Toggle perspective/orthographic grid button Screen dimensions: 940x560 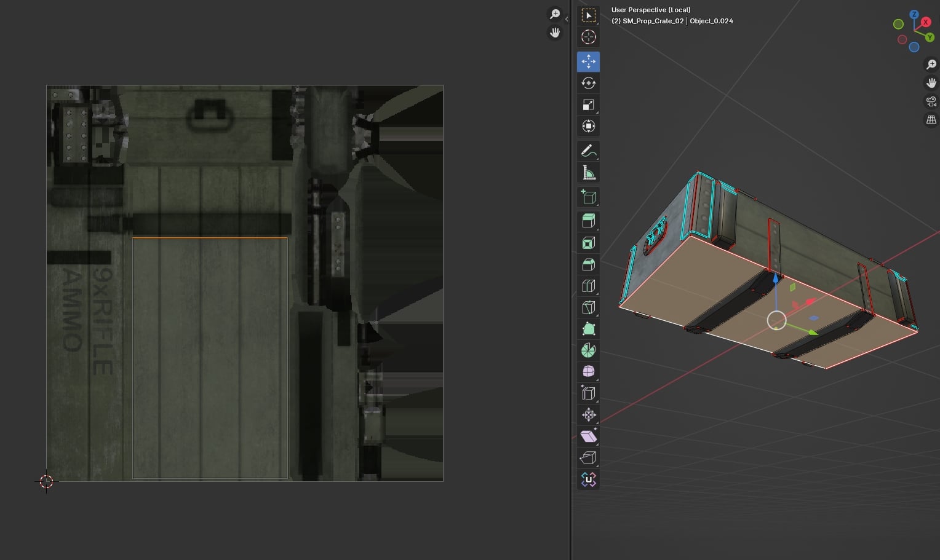coord(931,120)
